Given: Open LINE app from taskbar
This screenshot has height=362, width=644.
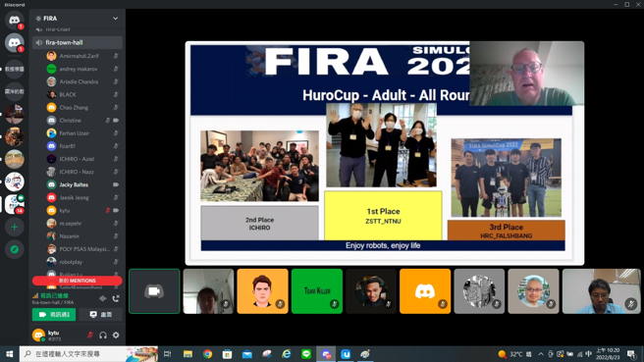Looking at the screenshot, I should pyautogui.click(x=306, y=354).
